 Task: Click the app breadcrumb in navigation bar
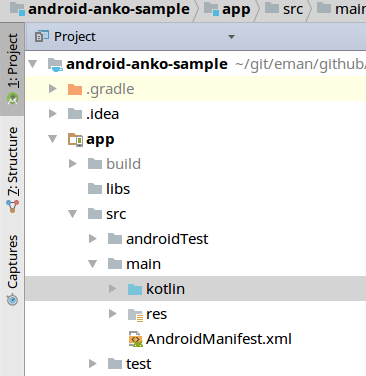tap(227, 9)
